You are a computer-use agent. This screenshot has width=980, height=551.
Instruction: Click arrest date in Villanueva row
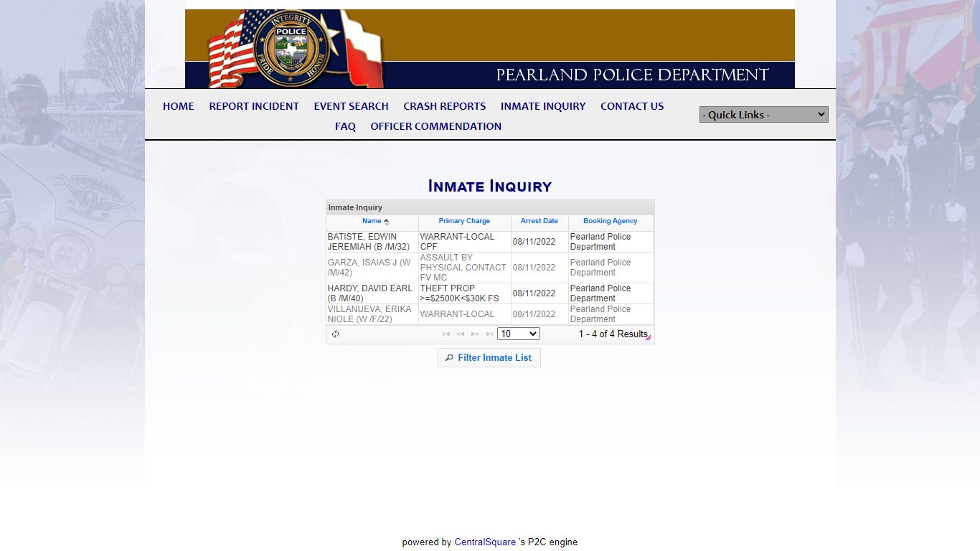[540, 314]
